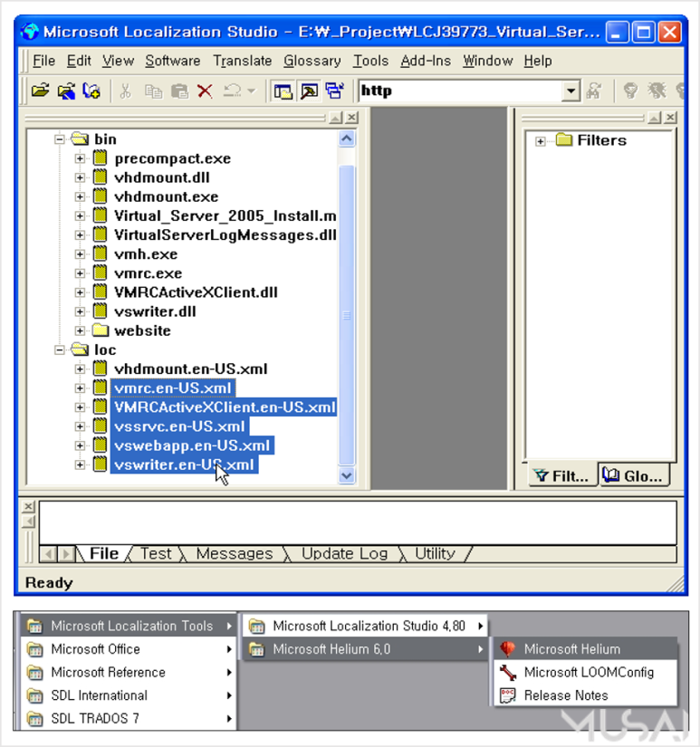This screenshot has height=747, width=700.
Task: Select VMRCActiveXClient.dll item
Action: pyautogui.click(x=196, y=292)
